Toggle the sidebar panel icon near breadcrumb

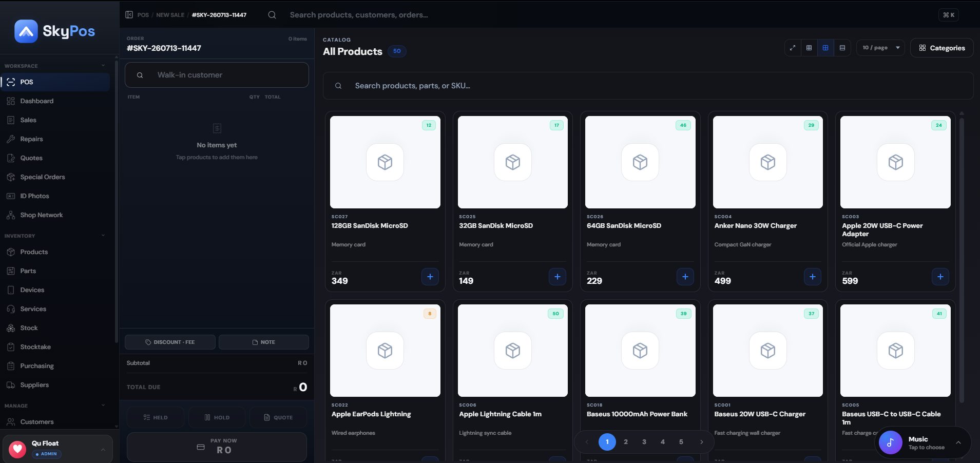[129, 15]
